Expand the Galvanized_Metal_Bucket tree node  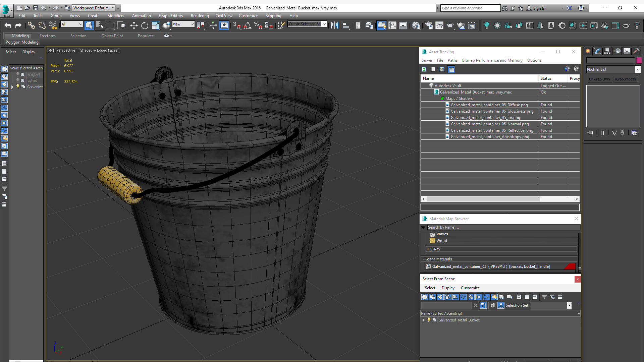tap(423, 320)
